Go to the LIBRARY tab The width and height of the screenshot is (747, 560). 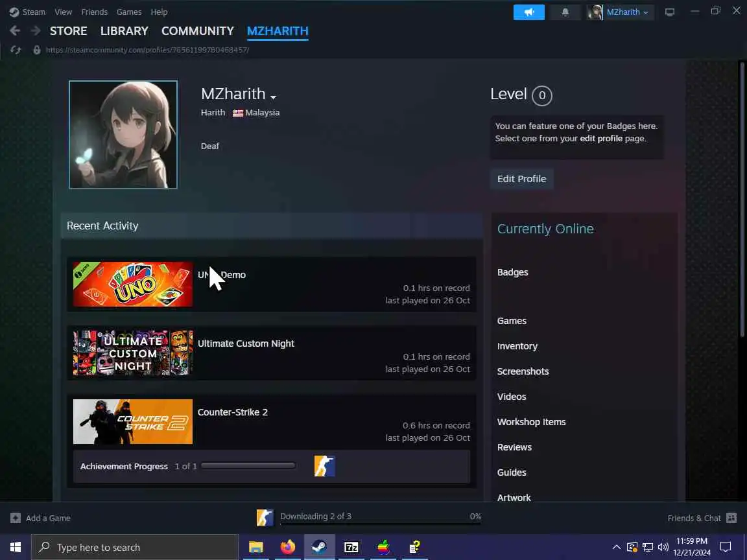tap(124, 31)
